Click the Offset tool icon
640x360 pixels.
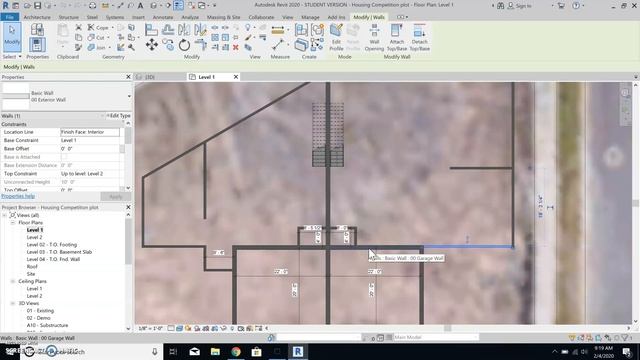(x=168, y=30)
